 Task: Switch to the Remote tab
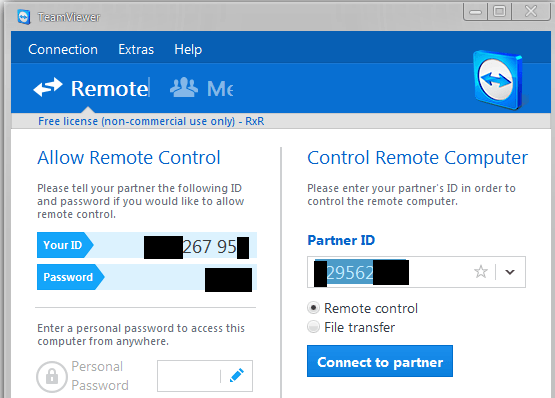91,88
